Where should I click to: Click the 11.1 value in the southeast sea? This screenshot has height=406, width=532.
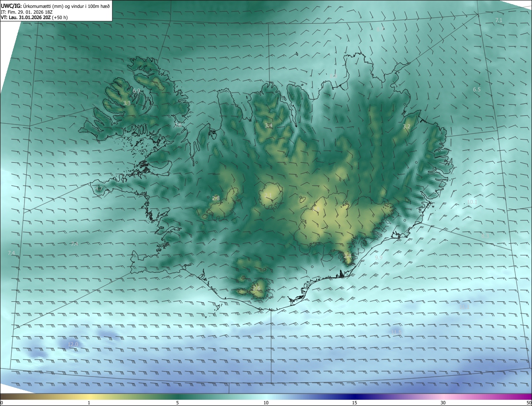click(464, 307)
